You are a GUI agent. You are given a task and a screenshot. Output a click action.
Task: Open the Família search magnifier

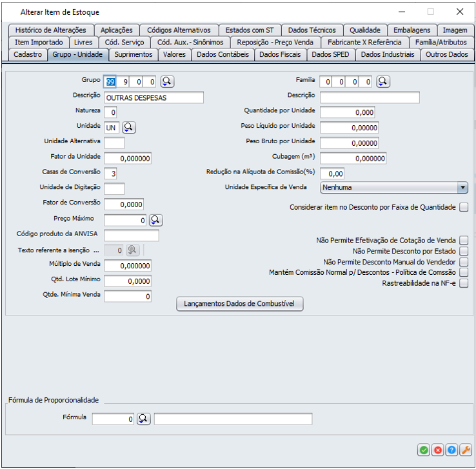pos(383,82)
